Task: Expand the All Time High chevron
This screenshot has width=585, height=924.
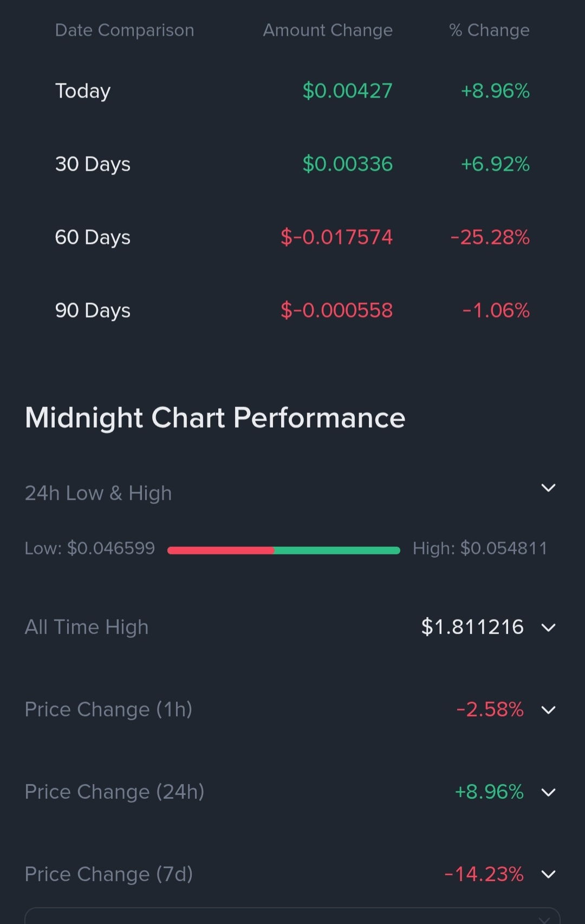Action: click(548, 628)
